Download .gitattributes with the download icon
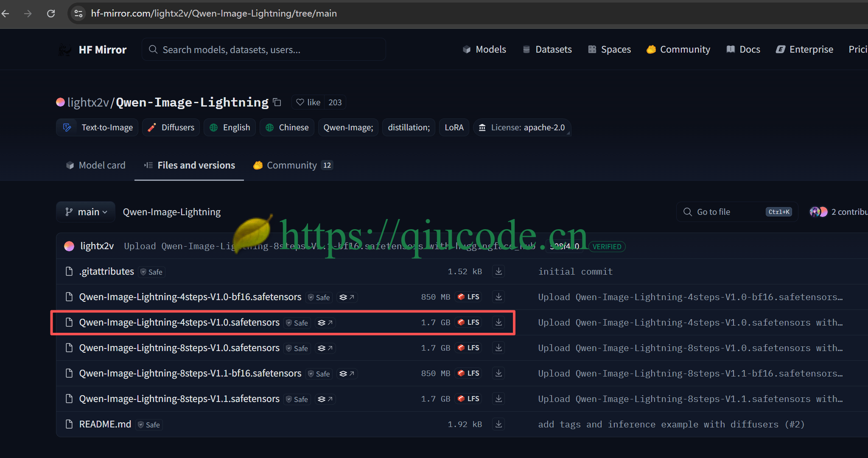Viewport: 868px width, 458px height. point(499,271)
